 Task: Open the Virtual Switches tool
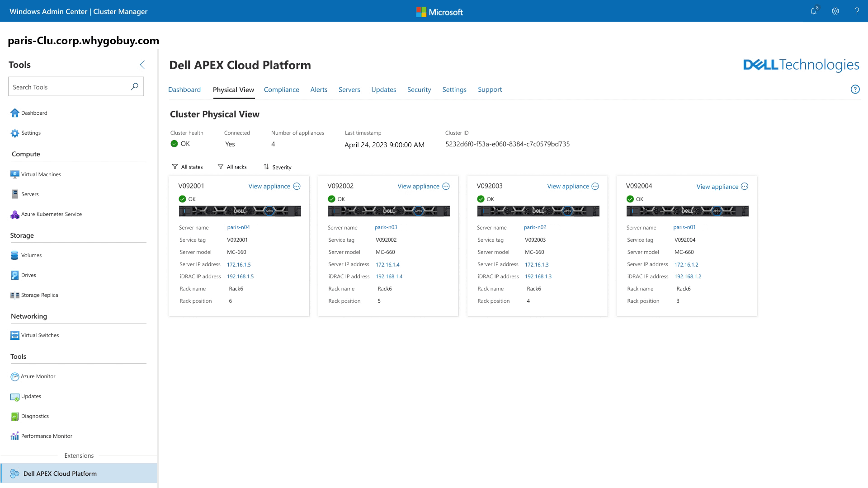coord(40,335)
